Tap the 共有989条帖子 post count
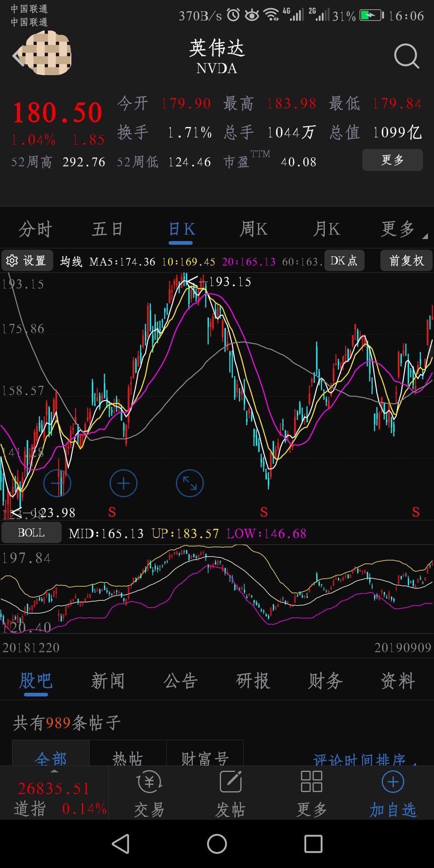This screenshot has height=868, width=434. click(x=67, y=723)
